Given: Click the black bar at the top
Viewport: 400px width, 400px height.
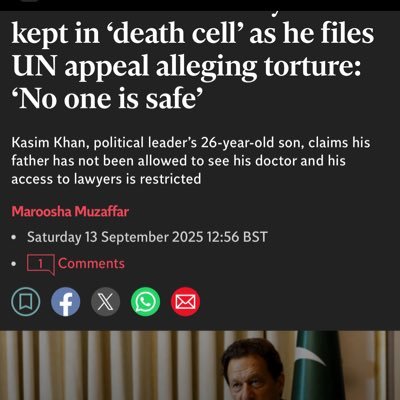Looking at the screenshot, I should point(200,5).
